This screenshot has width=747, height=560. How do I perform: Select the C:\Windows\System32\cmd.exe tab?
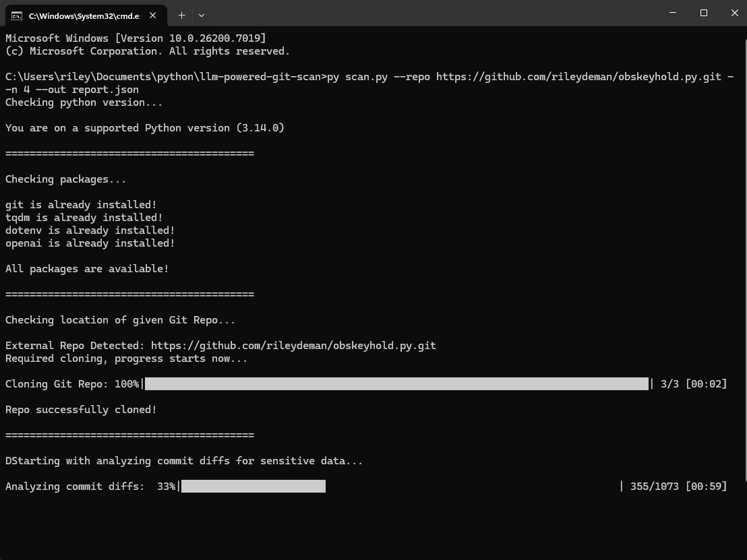pos(84,15)
